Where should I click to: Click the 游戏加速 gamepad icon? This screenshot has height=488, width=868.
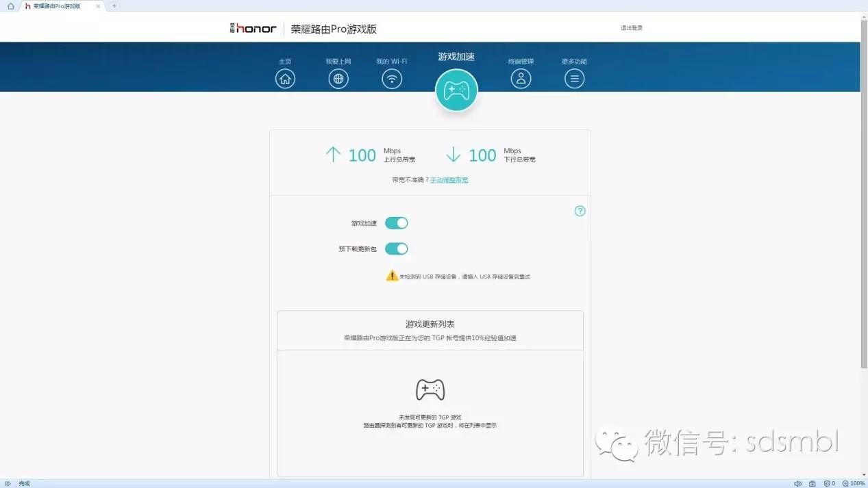(x=456, y=90)
